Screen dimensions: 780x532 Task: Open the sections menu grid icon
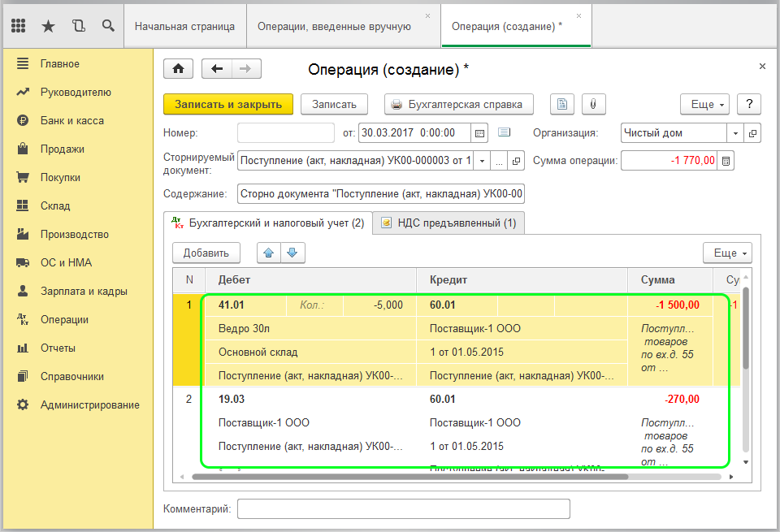19,26
